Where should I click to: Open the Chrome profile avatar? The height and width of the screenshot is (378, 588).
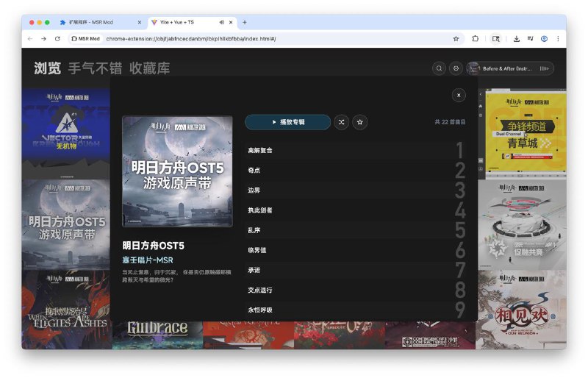(x=544, y=39)
